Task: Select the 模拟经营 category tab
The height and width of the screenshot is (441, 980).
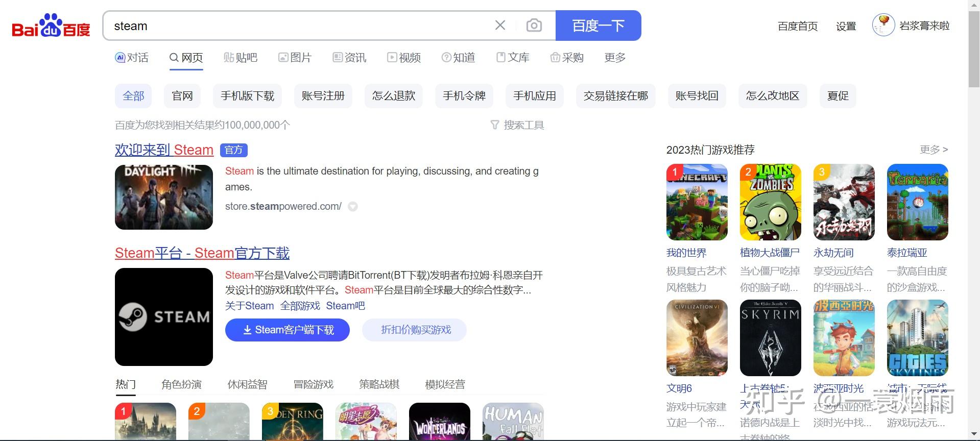Action: (445, 384)
